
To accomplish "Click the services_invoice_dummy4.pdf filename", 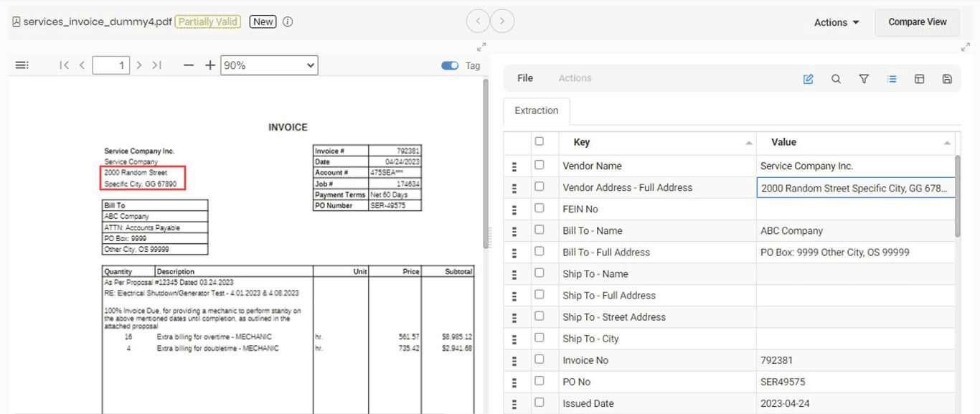I will click(x=98, y=22).
